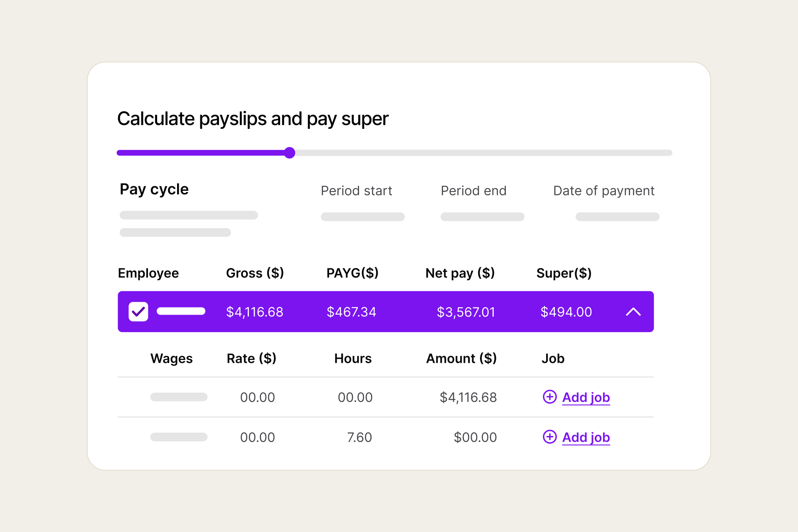Viewport: 798px width, 532px height.
Task: Select the $494.00 super value
Action: click(x=566, y=312)
